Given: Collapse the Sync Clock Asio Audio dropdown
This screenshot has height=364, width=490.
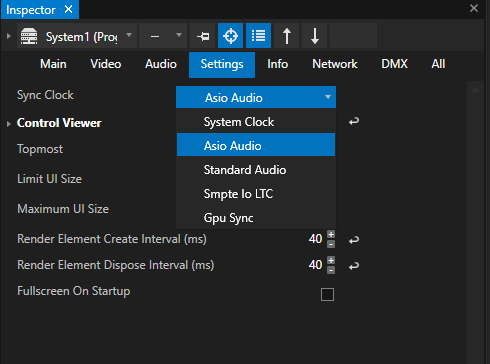Looking at the screenshot, I should click(x=256, y=97).
